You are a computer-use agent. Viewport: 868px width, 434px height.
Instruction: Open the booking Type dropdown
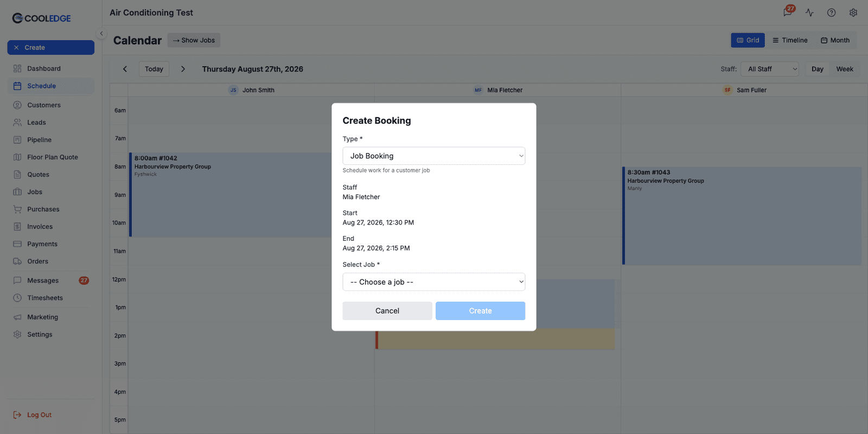click(x=434, y=156)
